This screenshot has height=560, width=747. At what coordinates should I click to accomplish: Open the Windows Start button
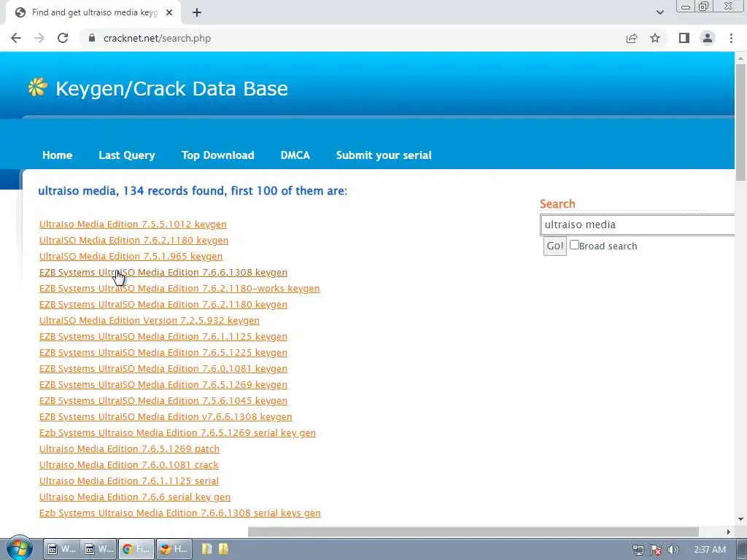coord(19,548)
